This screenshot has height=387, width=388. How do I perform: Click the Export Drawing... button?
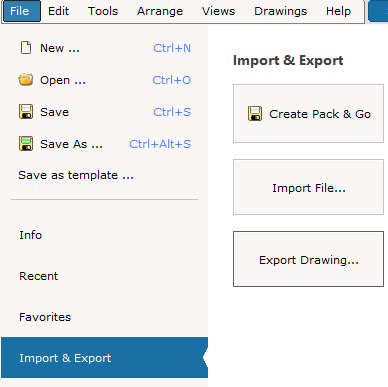tap(308, 259)
